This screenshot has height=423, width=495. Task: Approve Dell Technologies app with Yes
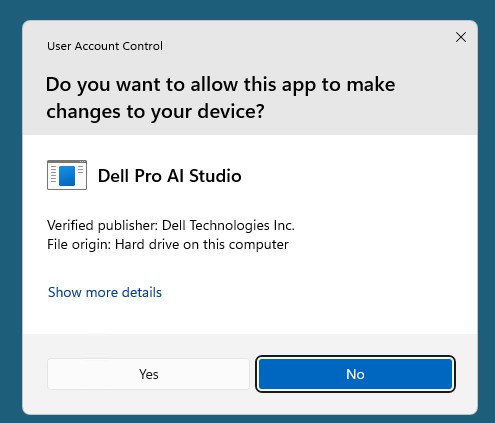coord(148,374)
